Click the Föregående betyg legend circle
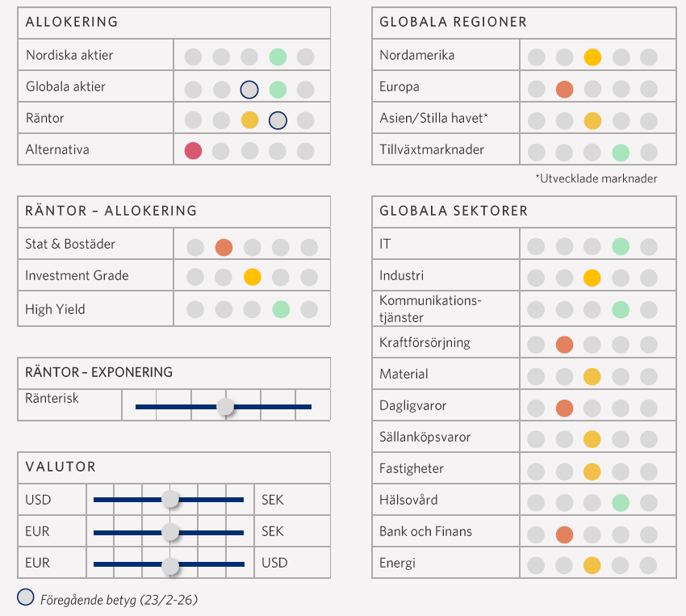The width and height of the screenshot is (686, 616). coord(26,598)
